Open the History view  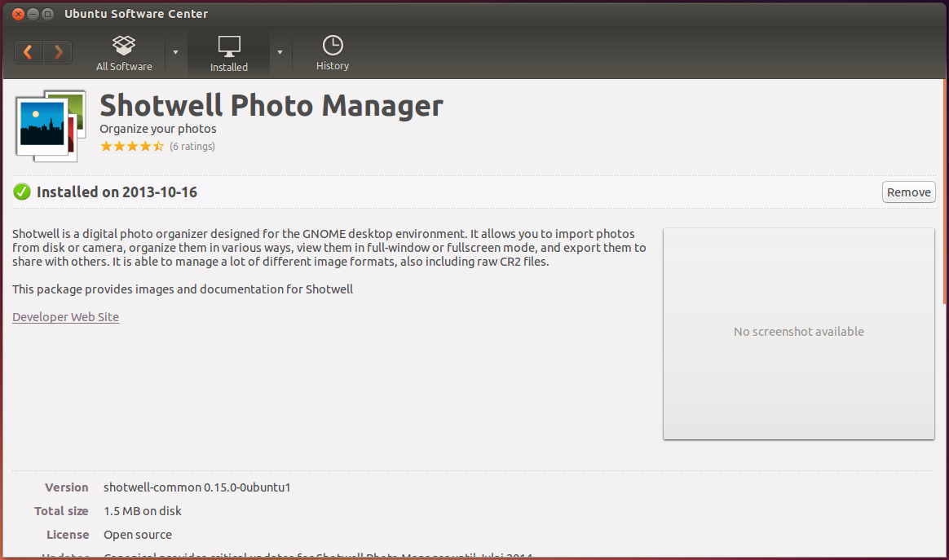[333, 53]
